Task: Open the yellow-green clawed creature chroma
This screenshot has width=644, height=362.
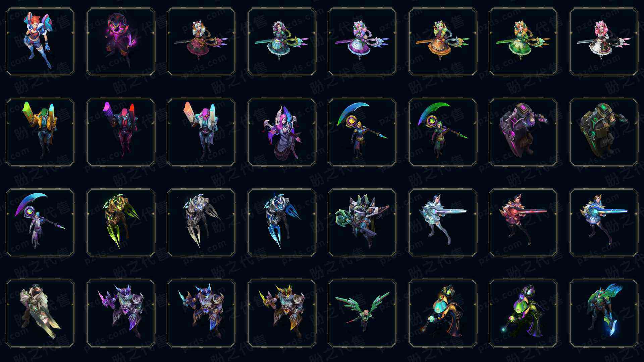Action: click(121, 223)
